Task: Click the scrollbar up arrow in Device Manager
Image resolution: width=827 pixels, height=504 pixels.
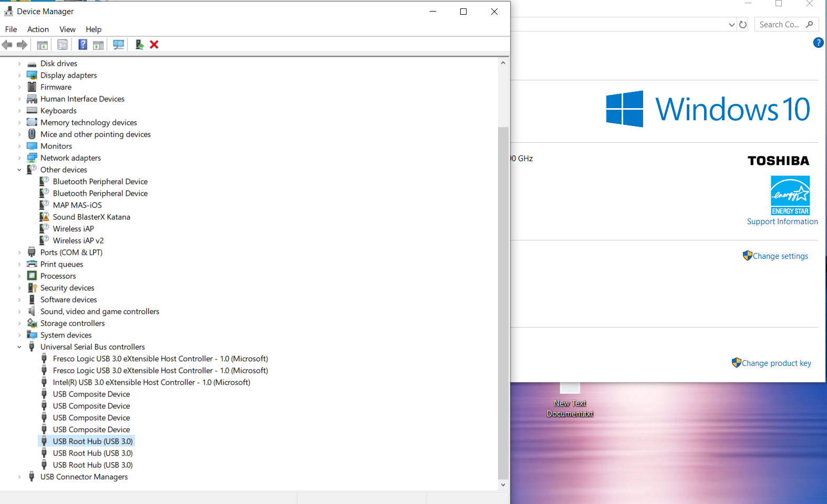Action: [503, 63]
